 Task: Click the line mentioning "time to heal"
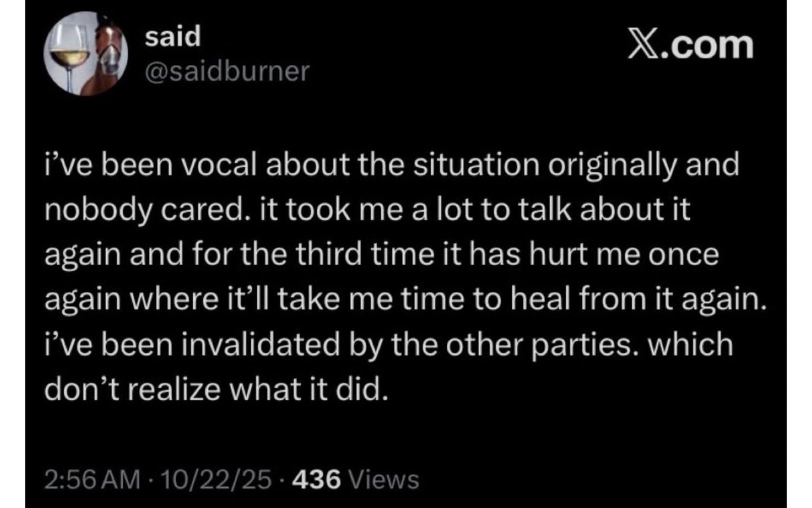pos(405,300)
